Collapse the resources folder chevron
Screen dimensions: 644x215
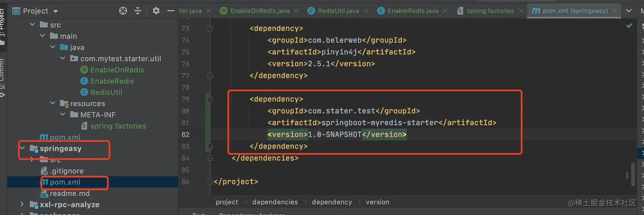[x=53, y=103]
